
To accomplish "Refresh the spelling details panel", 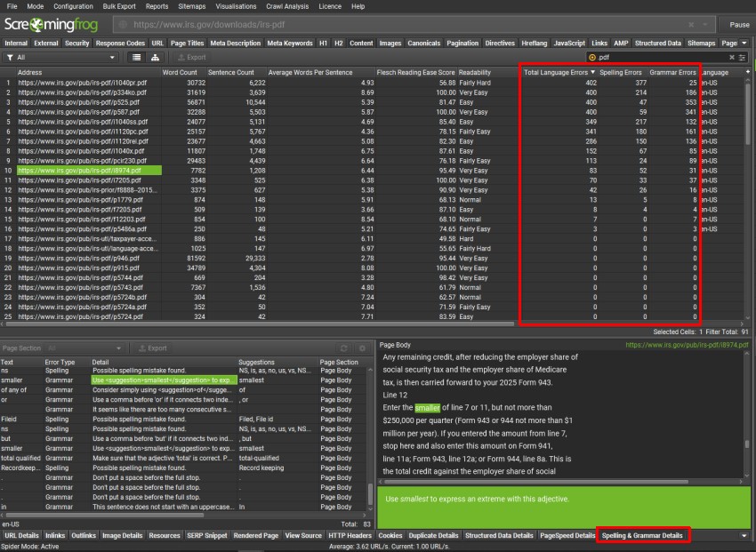I will [x=344, y=348].
